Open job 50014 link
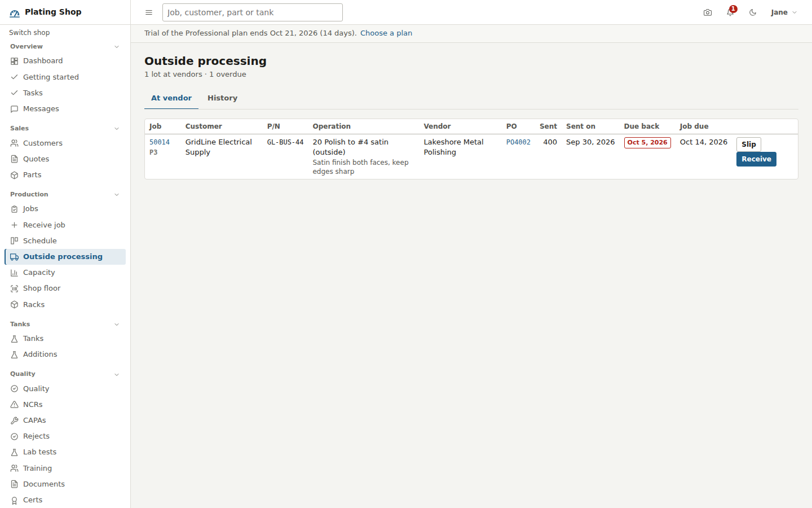 [x=160, y=142]
